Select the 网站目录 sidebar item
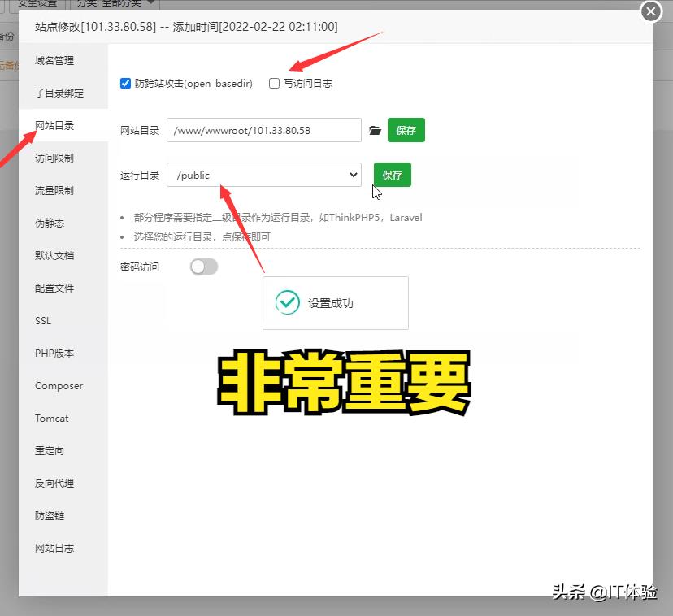The image size is (673, 616). tap(54, 125)
